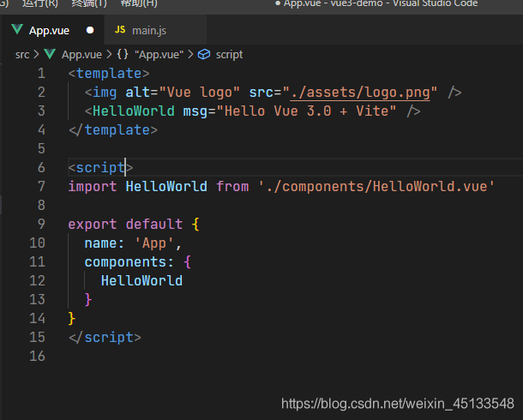Expand the src breadcrumb folder
The width and height of the screenshot is (523, 420).
[22, 54]
